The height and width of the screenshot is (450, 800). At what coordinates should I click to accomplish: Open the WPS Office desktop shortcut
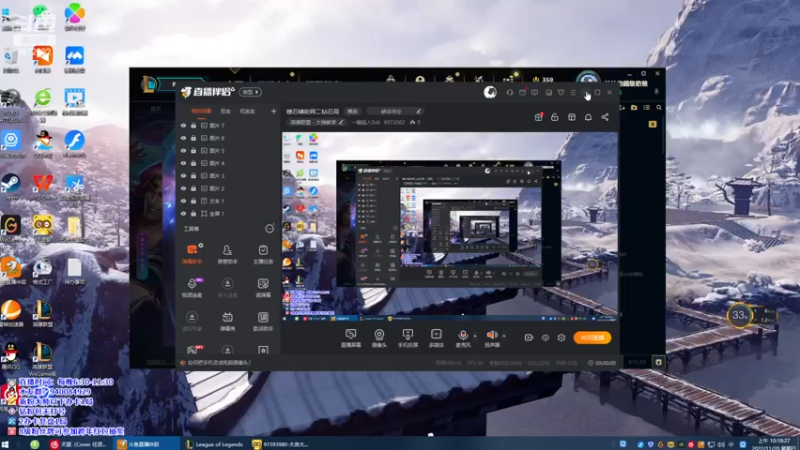(43, 186)
